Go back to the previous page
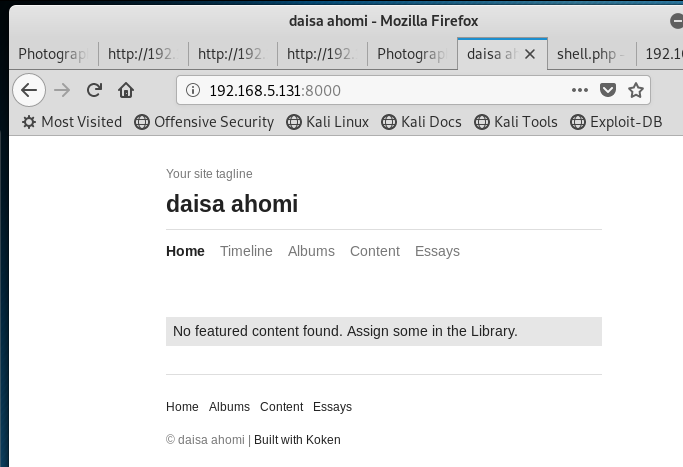This screenshot has width=683, height=467. click(x=29, y=91)
